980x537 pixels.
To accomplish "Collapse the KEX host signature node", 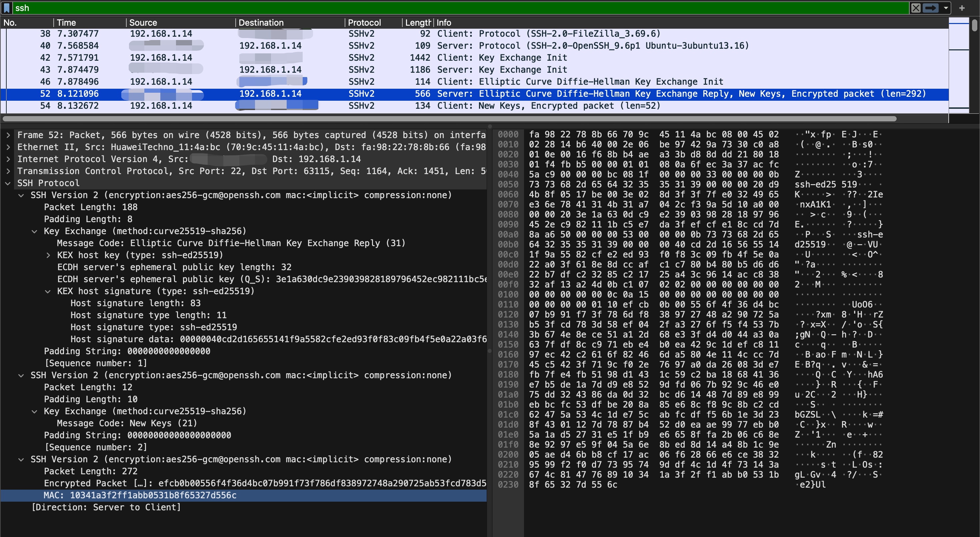I will [x=48, y=291].
